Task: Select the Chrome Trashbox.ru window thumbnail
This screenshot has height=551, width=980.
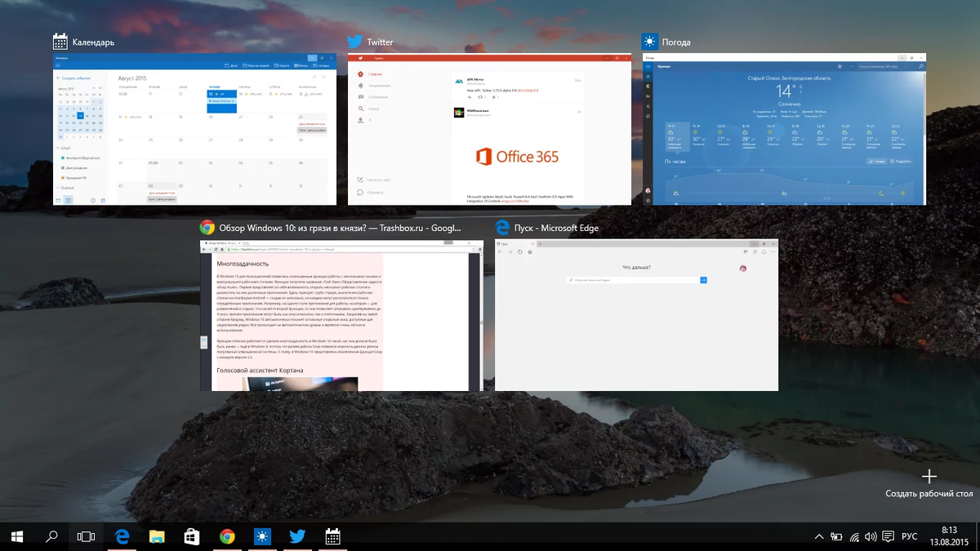Action: point(341,315)
